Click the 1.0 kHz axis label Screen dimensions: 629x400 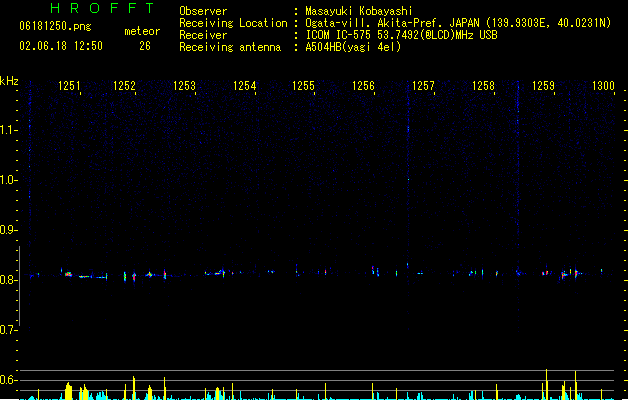pos(8,180)
